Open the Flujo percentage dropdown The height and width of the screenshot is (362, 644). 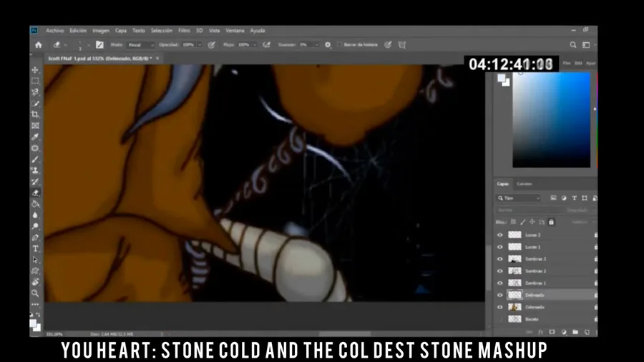(255, 45)
